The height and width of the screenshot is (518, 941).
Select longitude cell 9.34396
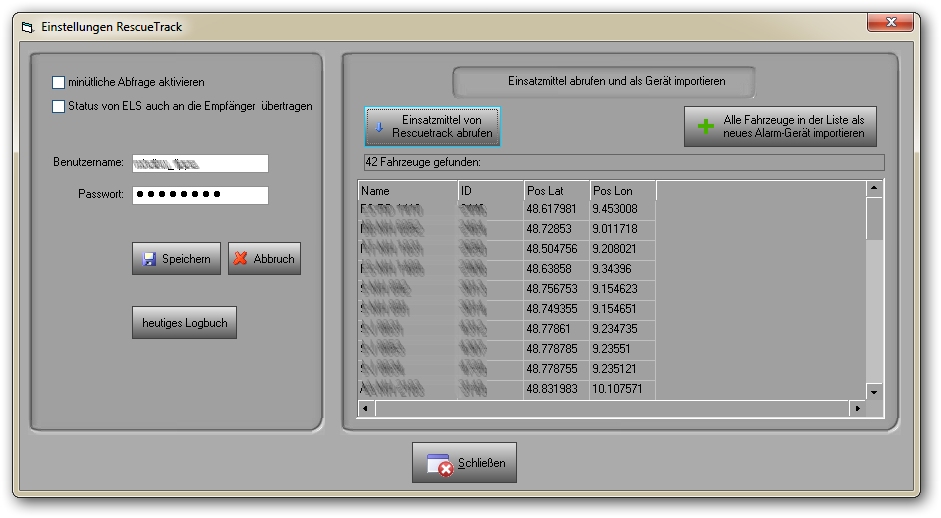tap(623, 269)
